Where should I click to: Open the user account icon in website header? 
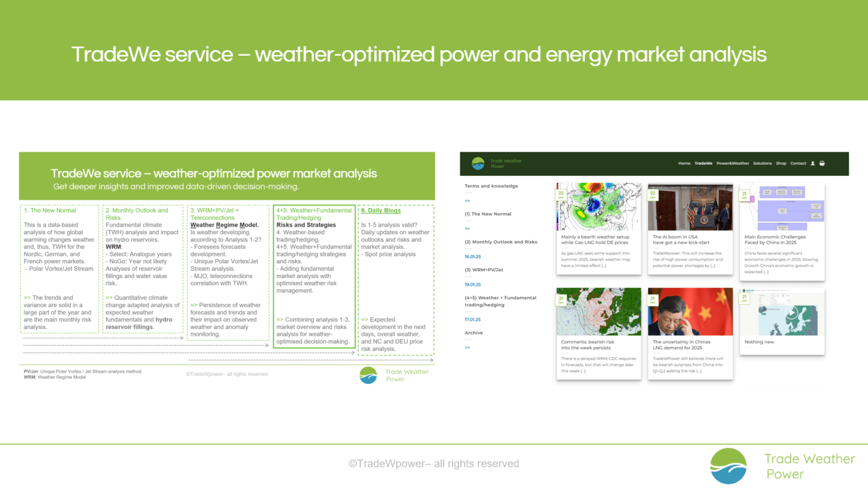(812, 163)
